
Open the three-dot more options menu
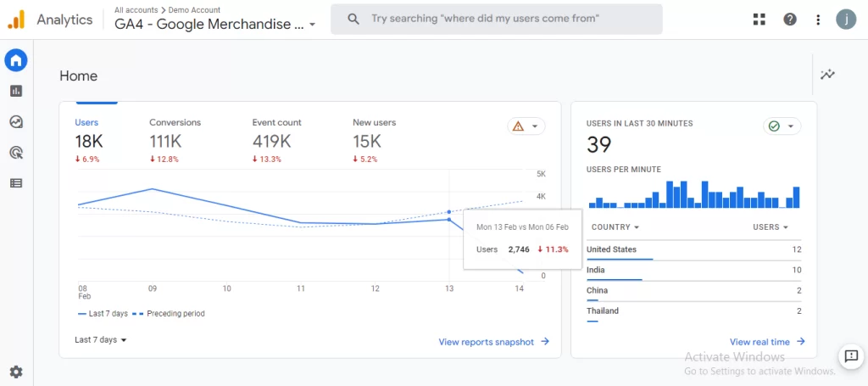[818, 20]
